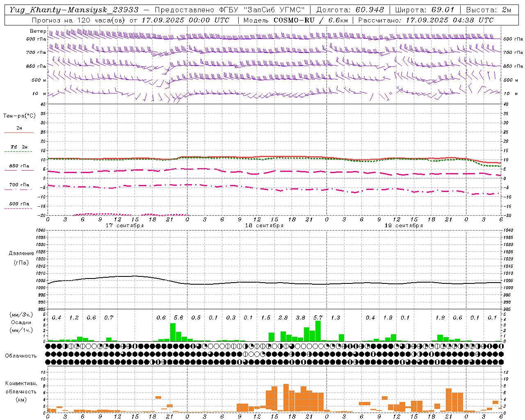525x420 pixels.
Task: Click the 700 гПа entry in temperature legend
Action: pos(19,185)
